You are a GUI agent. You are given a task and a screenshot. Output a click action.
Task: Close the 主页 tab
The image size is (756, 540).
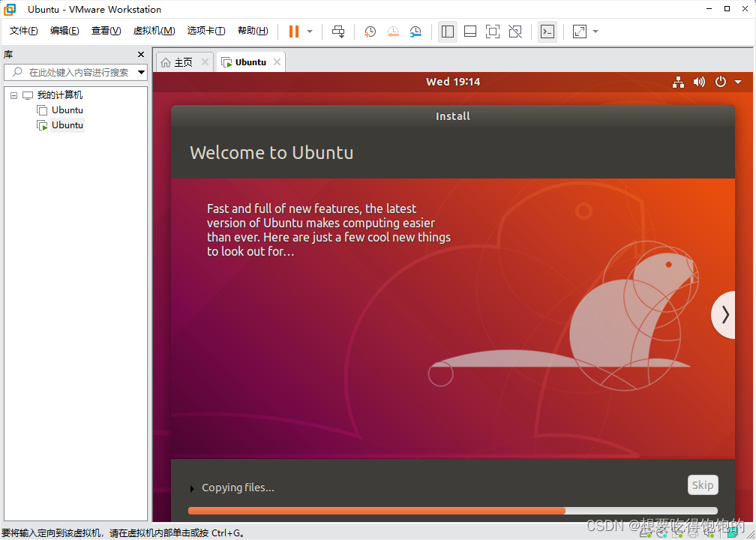(205, 61)
